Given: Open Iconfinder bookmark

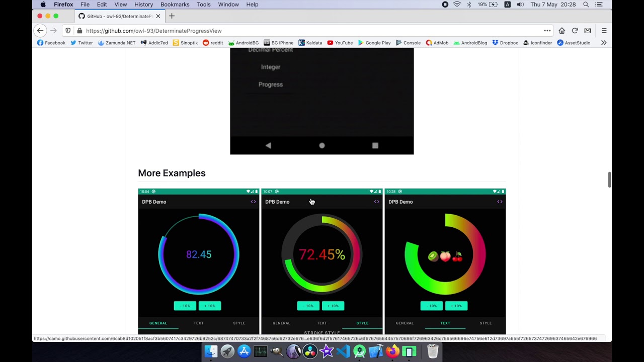Looking at the screenshot, I should click(x=537, y=43).
